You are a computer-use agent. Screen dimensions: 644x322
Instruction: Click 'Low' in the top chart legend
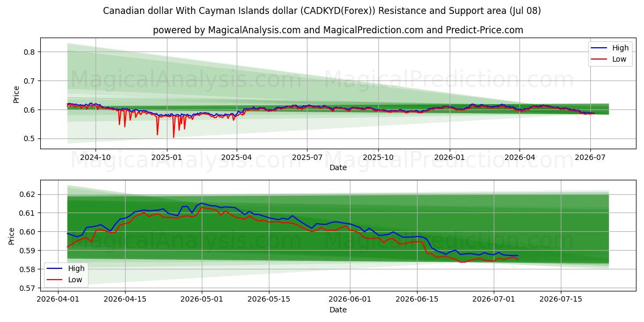pos(619,59)
